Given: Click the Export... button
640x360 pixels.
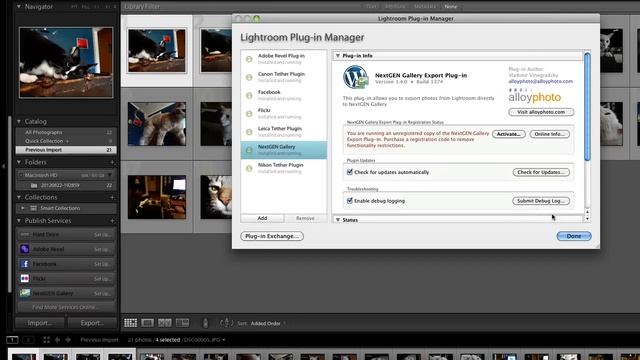Looking at the screenshot, I should [x=92, y=323].
